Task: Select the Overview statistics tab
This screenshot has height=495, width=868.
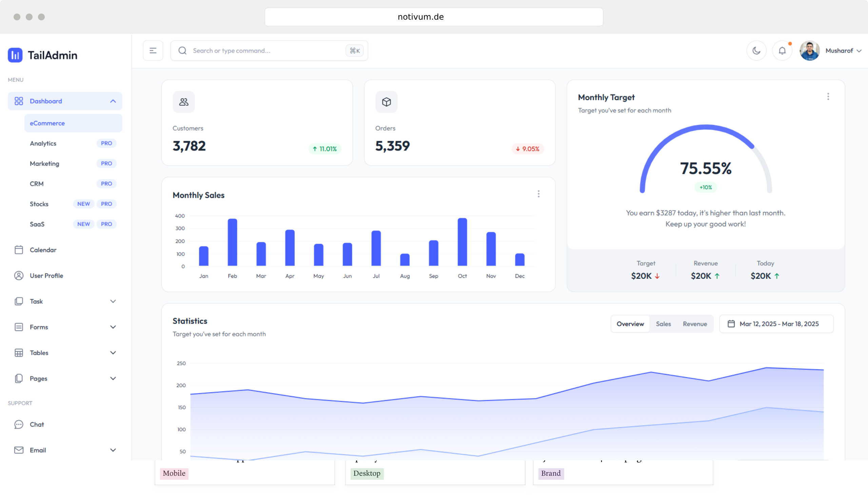Action: [x=630, y=324]
